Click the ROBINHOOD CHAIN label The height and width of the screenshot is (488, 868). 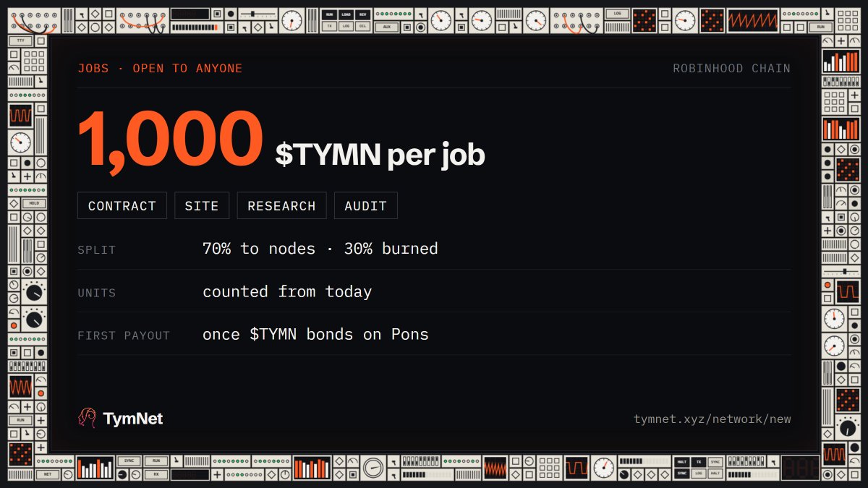(x=731, y=69)
